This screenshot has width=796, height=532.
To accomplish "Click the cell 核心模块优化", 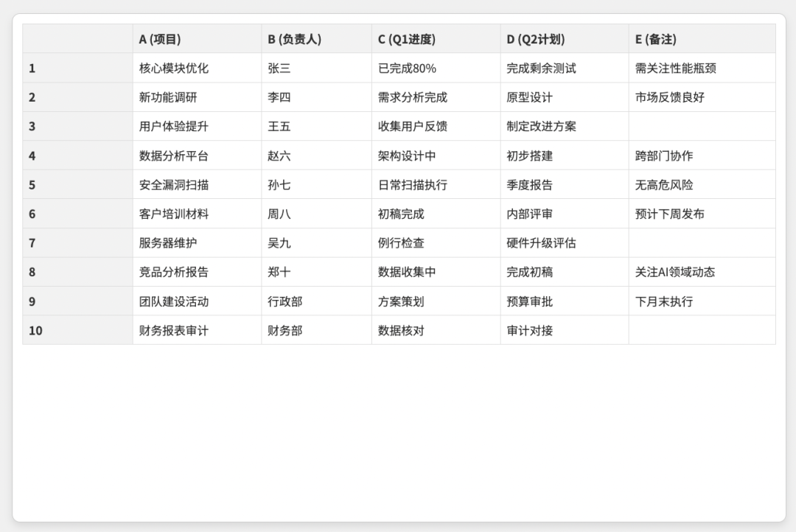I will (x=197, y=68).
